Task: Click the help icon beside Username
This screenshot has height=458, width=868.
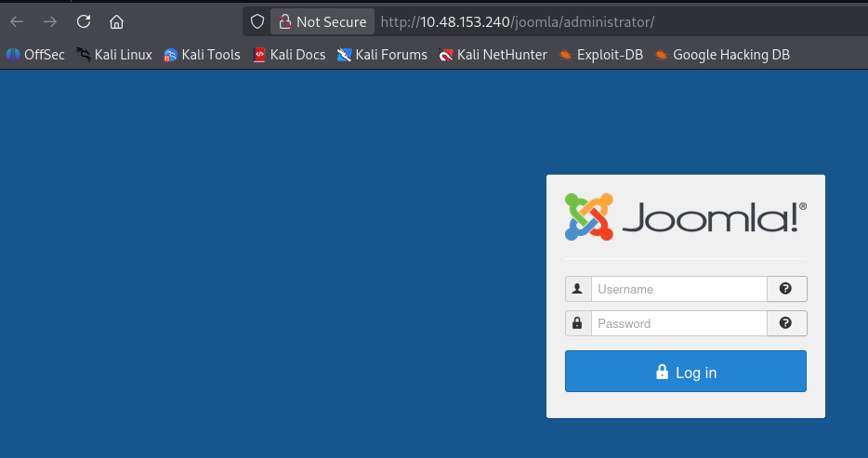Action: coord(786,289)
